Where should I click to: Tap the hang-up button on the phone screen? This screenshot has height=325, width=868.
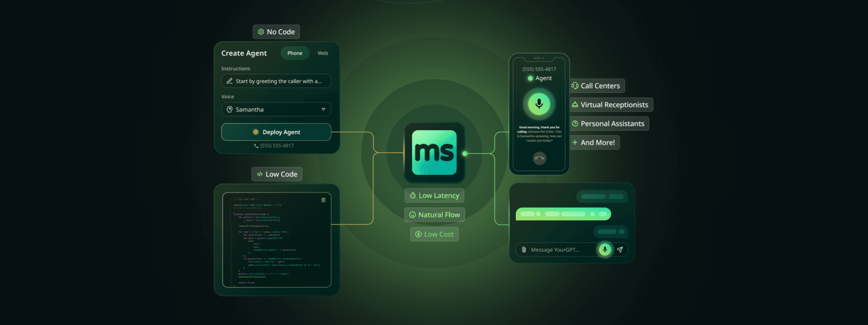point(540,158)
